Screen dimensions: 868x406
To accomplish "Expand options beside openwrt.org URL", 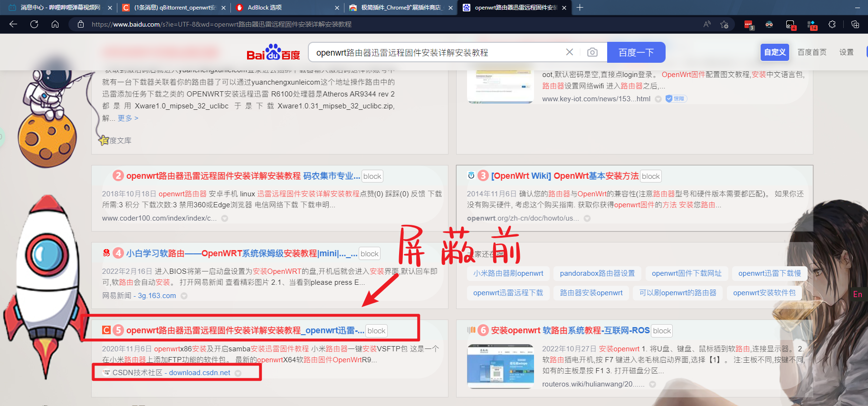I will coord(587,219).
